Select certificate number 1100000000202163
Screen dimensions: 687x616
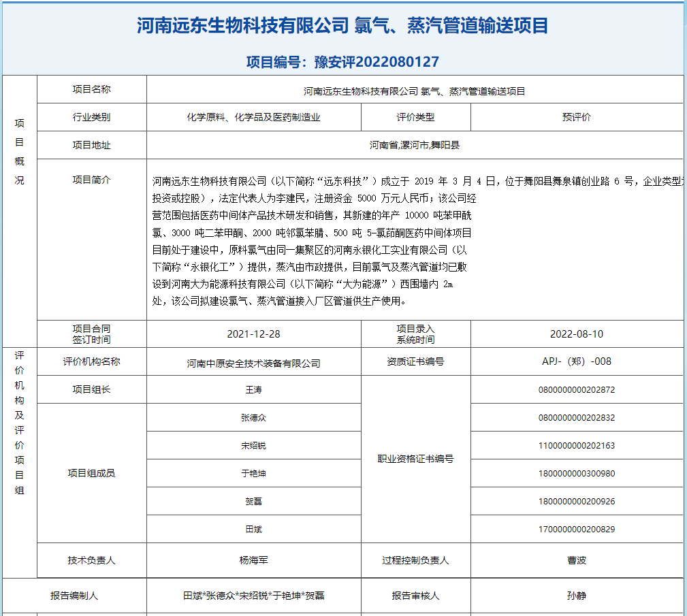tap(577, 446)
